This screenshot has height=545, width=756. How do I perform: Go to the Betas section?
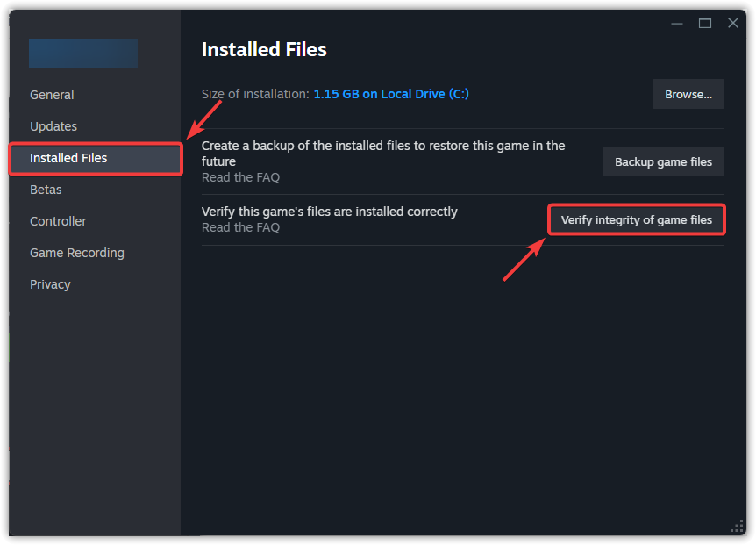pyautogui.click(x=46, y=190)
